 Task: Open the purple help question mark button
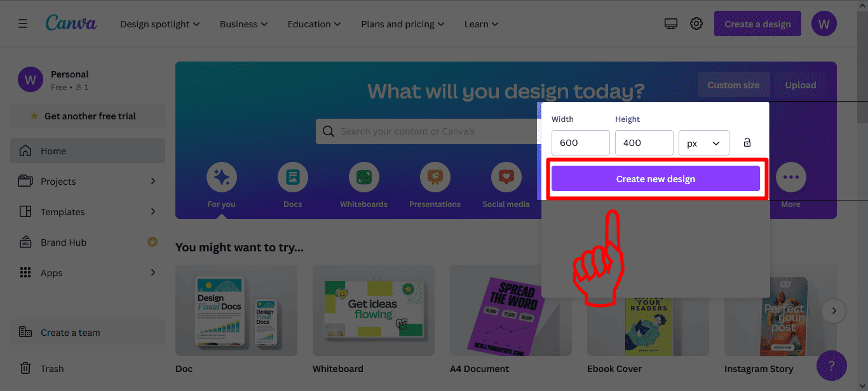[x=832, y=366]
